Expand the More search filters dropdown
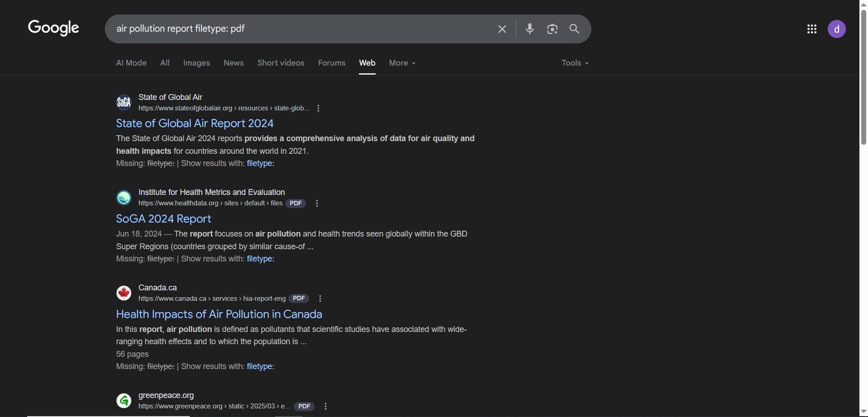This screenshot has height=417, width=868. click(x=402, y=63)
